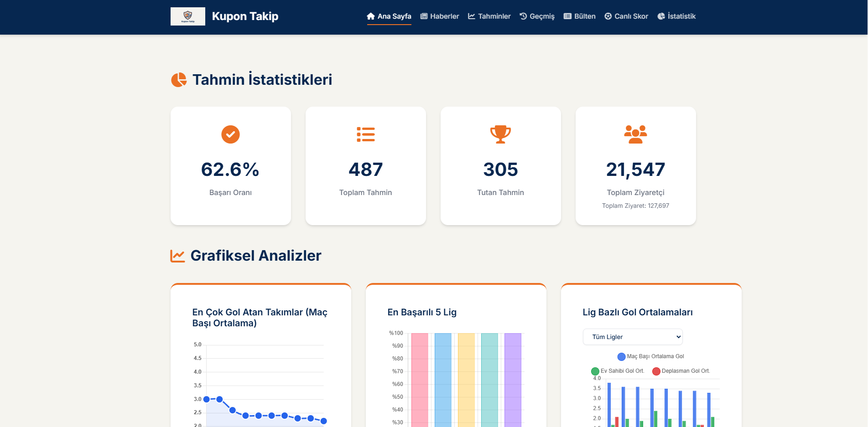Click the first data point on goals line chart
The height and width of the screenshot is (427, 868).
point(207,399)
